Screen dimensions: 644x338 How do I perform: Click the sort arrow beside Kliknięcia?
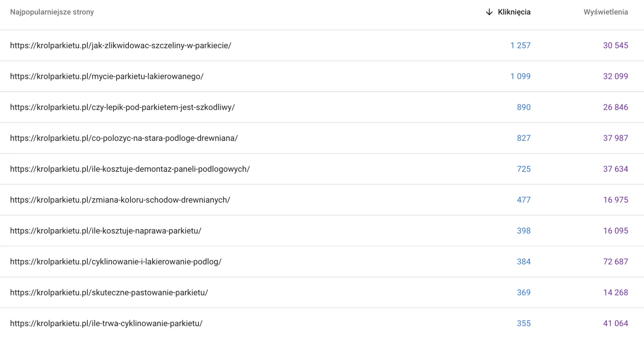coord(489,12)
